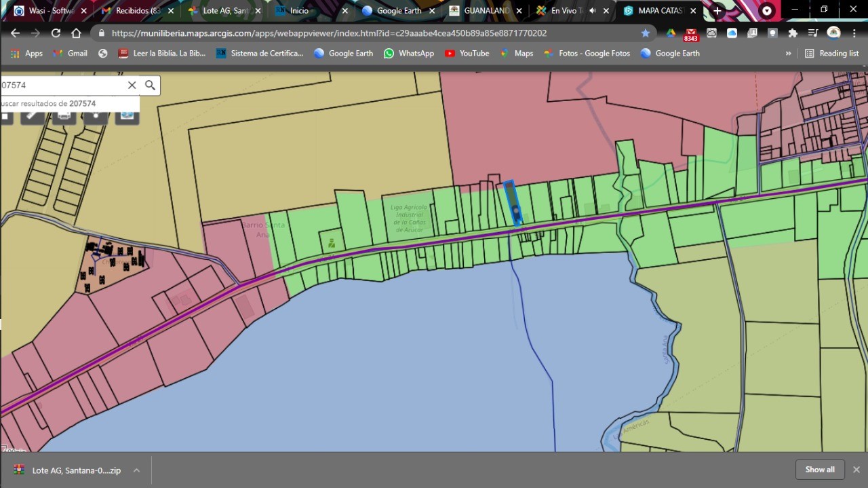This screenshot has width=868, height=488.
Task: Open the Basemap Gallery widget
Action: pyautogui.click(x=127, y=115)
